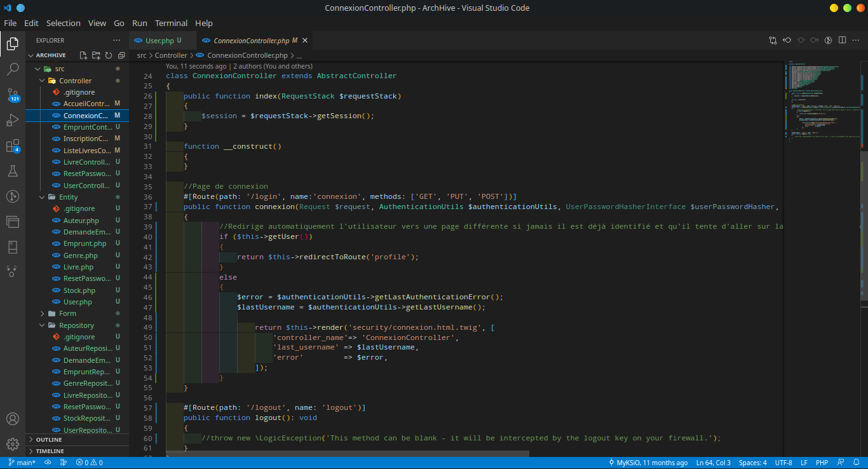Open the Search view in activity bar
Image resolution: width=868 pixels, height=469 pixels.
tap(13, 69)
